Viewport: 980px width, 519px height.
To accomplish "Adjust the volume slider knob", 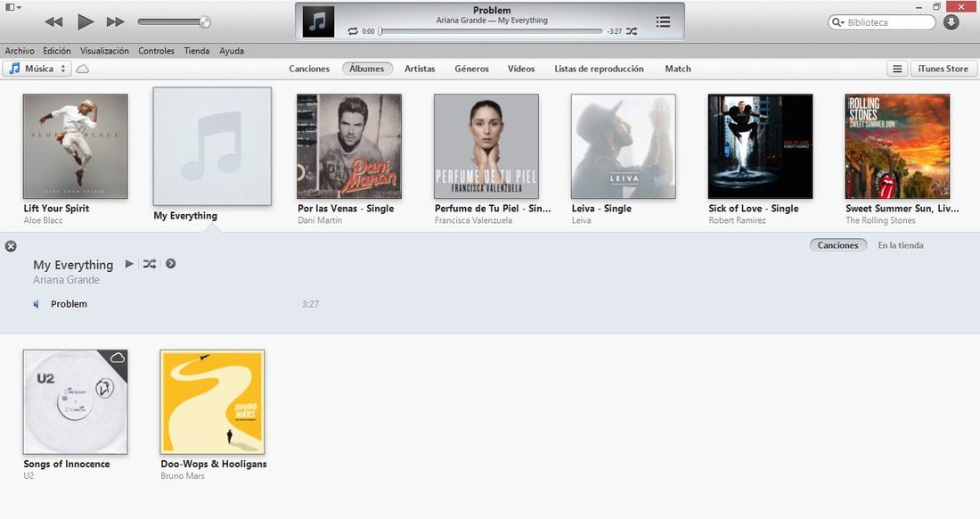I will click(204, 22).
